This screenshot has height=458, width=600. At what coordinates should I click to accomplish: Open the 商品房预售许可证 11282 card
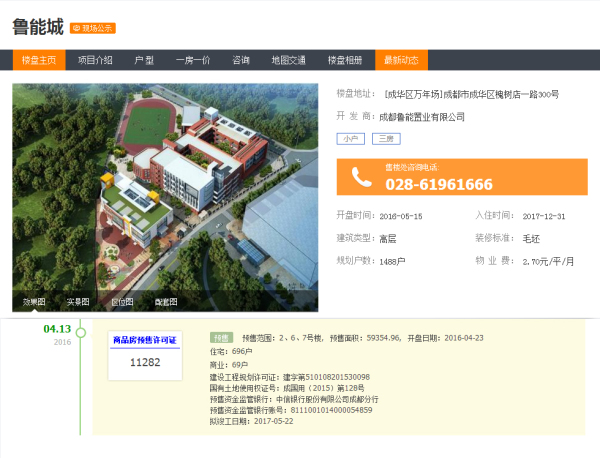click(x=145, y=354)
